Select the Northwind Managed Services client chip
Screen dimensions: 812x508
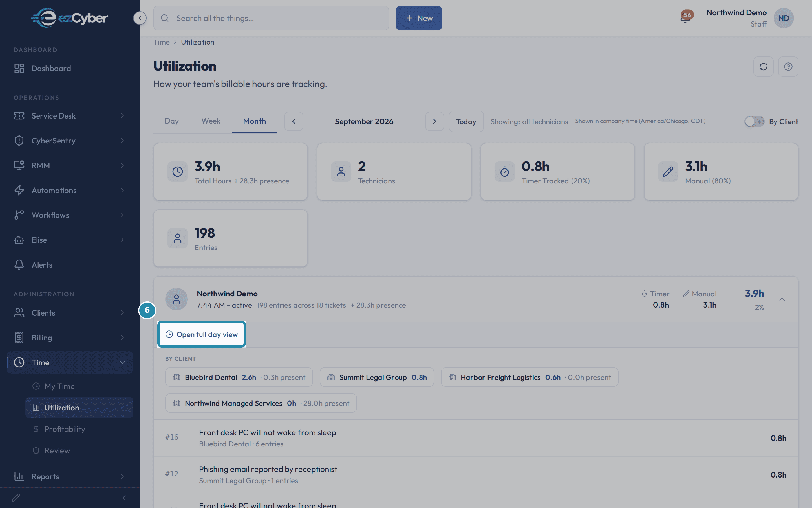[261, 403]
